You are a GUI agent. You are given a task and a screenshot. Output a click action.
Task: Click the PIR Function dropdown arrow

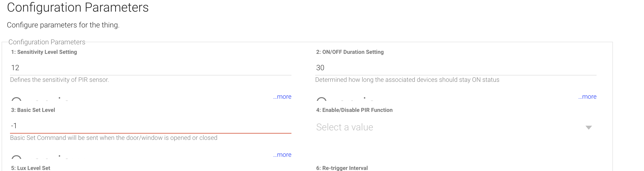(x=588, y=127)
